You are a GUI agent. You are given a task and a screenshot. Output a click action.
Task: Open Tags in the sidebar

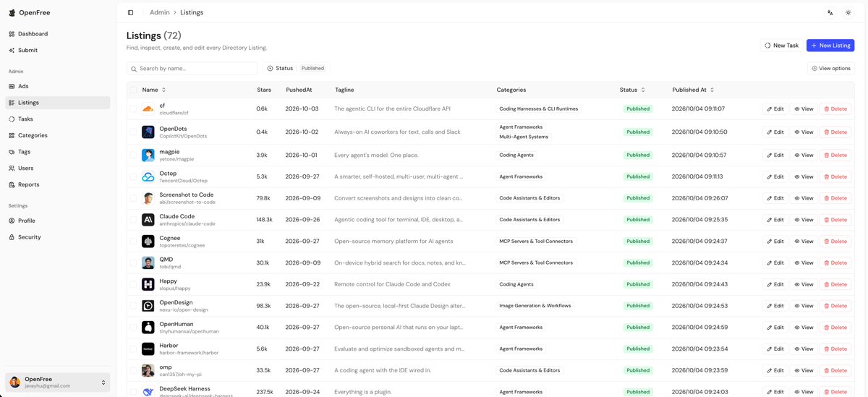coord(58,152)
